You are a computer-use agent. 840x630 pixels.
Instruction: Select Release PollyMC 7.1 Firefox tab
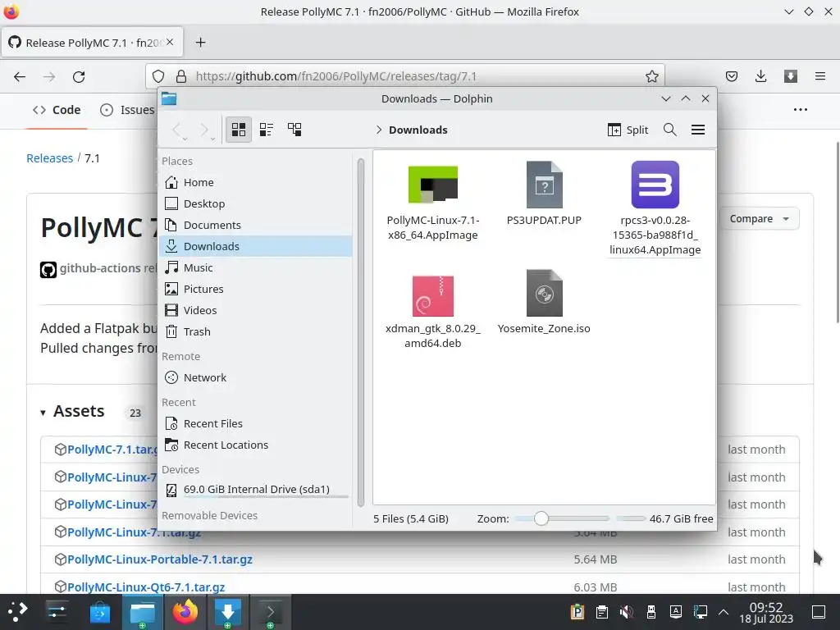tap(92, 43)
